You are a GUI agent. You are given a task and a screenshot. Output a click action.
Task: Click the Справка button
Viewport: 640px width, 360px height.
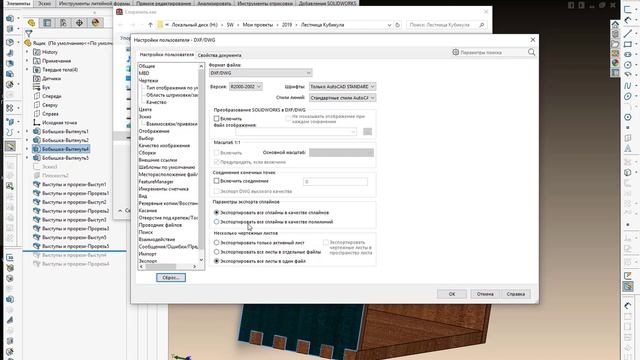point(516,294)
